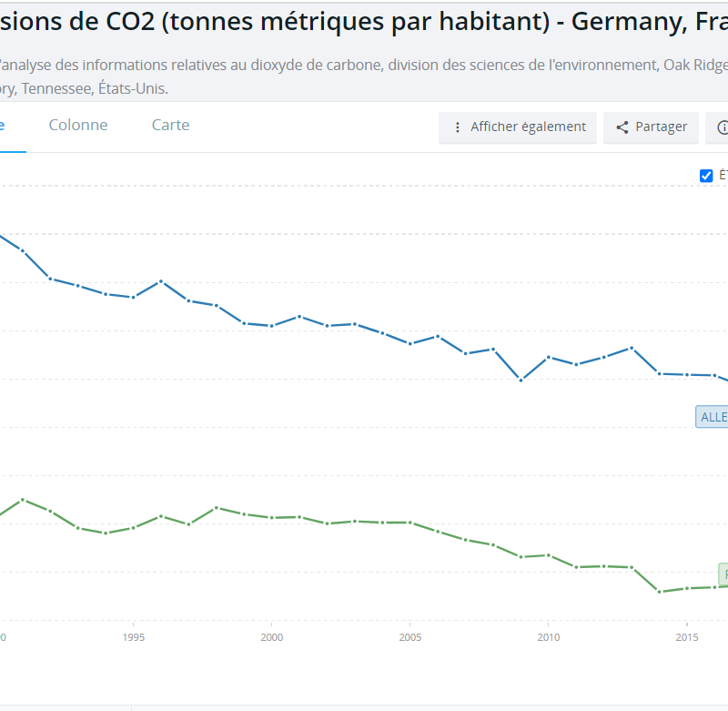Select the green line's 2014 low point

(659, 592)
